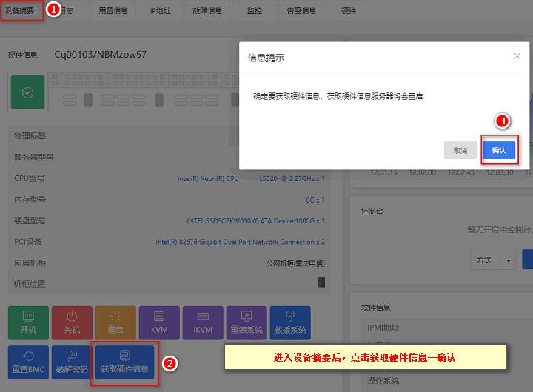
Task: Click the green status check icon
Action: coord(27,92)
